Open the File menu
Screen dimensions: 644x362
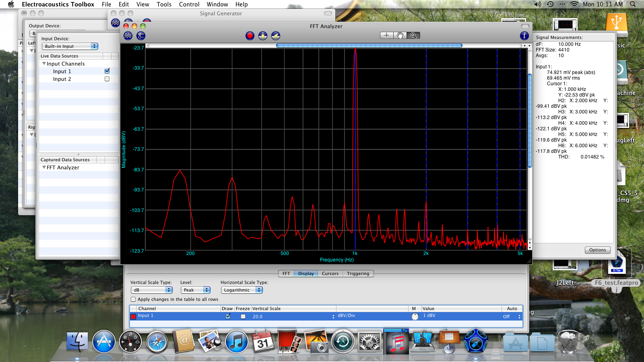(x=106, y=4)
